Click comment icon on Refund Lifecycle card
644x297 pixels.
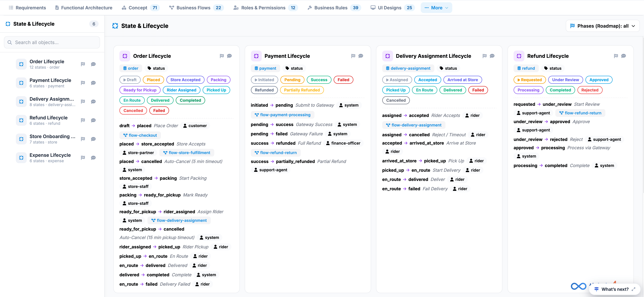(623, 56)
